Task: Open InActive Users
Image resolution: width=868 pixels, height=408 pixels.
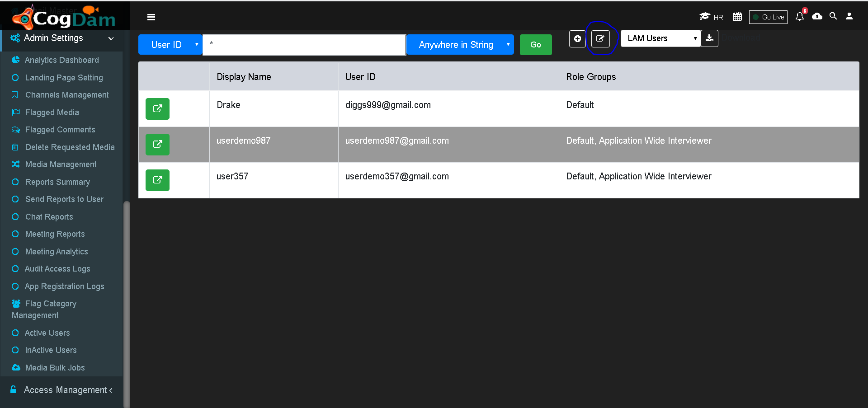Action: coord(51,350)
